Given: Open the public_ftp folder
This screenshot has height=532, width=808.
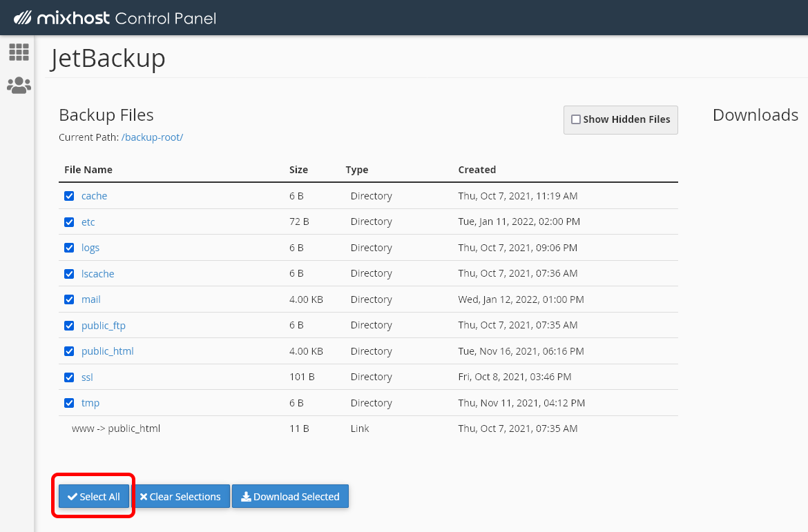Looking at the screenshot, I should pos(103,326).
